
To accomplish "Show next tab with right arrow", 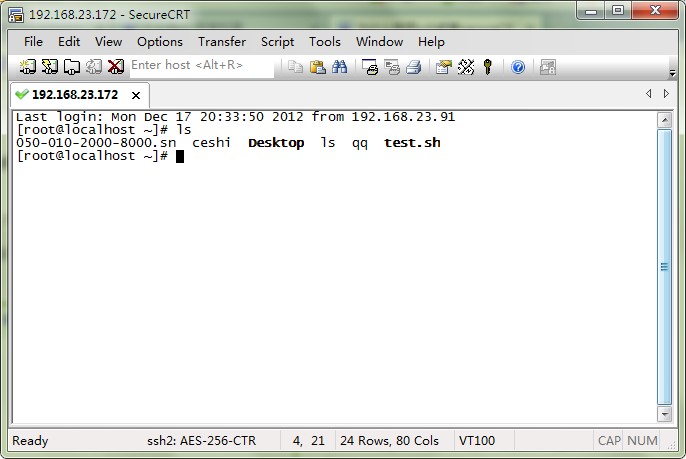I will pos(666,94).
